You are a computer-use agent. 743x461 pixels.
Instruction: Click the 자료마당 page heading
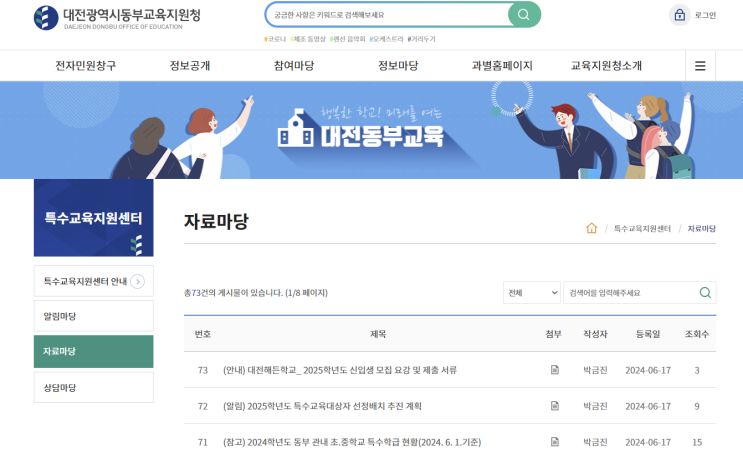pos(216,221)
